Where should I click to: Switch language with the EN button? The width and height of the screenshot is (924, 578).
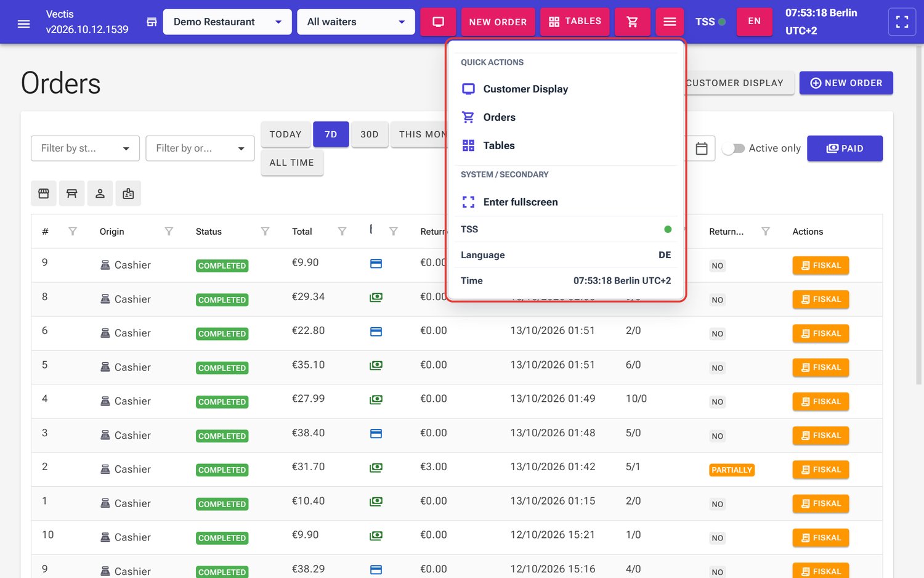coord(754,22)
